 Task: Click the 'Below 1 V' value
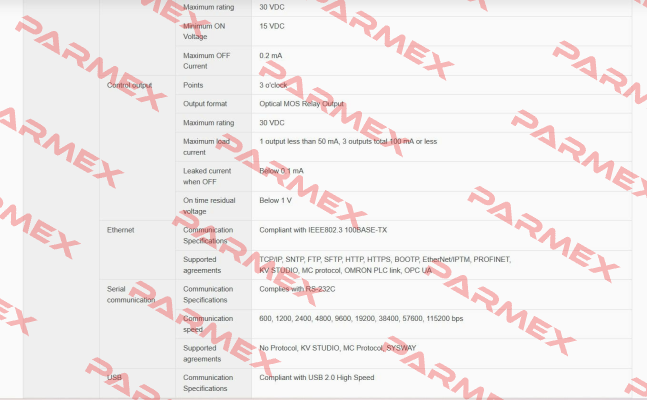[275, 200]
